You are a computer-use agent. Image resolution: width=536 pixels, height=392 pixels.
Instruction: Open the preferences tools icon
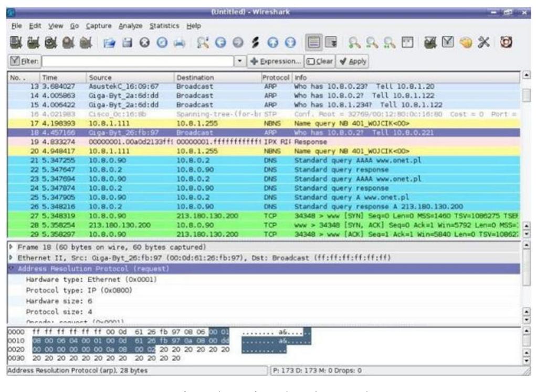point(484,43)
